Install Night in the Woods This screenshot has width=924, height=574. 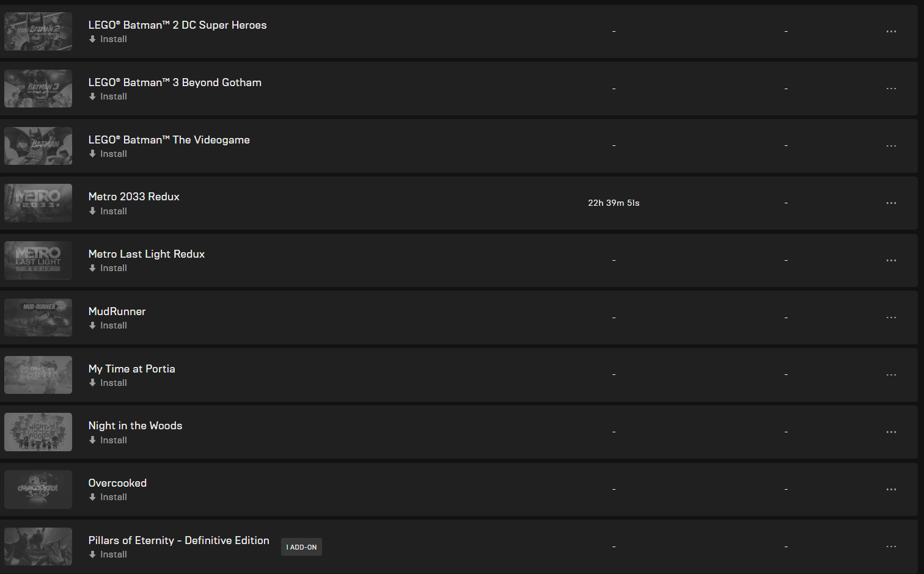[x=108, y=440]
